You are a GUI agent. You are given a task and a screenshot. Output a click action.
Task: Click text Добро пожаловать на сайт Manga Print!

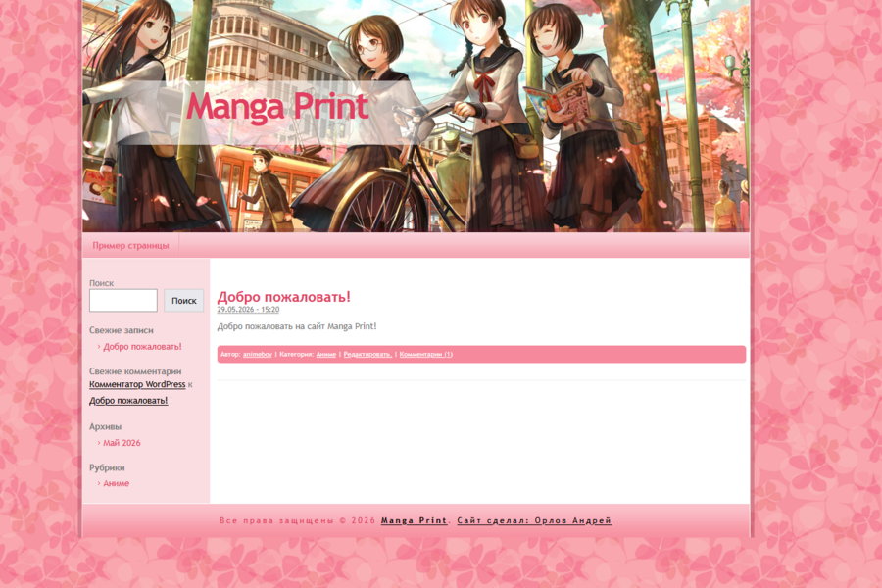coord(297,326)
